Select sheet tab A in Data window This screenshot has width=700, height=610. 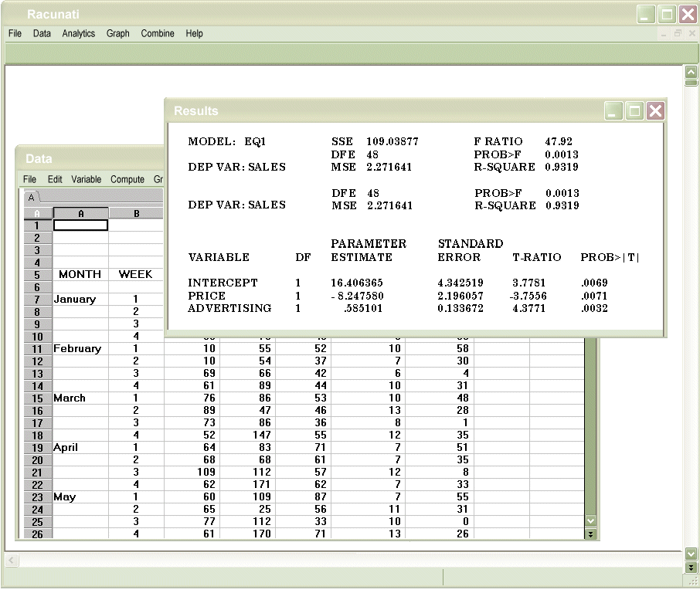tap(31, 197)
